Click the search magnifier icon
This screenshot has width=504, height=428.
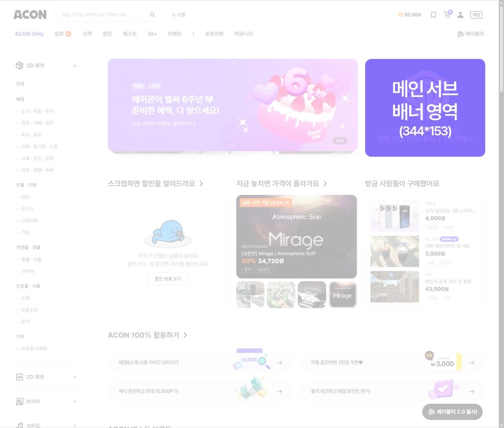pos(152,15)
